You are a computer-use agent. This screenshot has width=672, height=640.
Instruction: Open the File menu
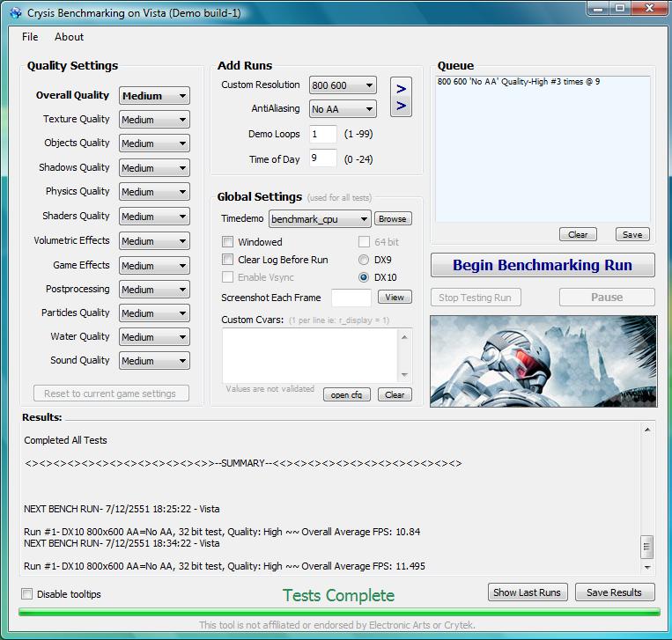coord(30,37)
